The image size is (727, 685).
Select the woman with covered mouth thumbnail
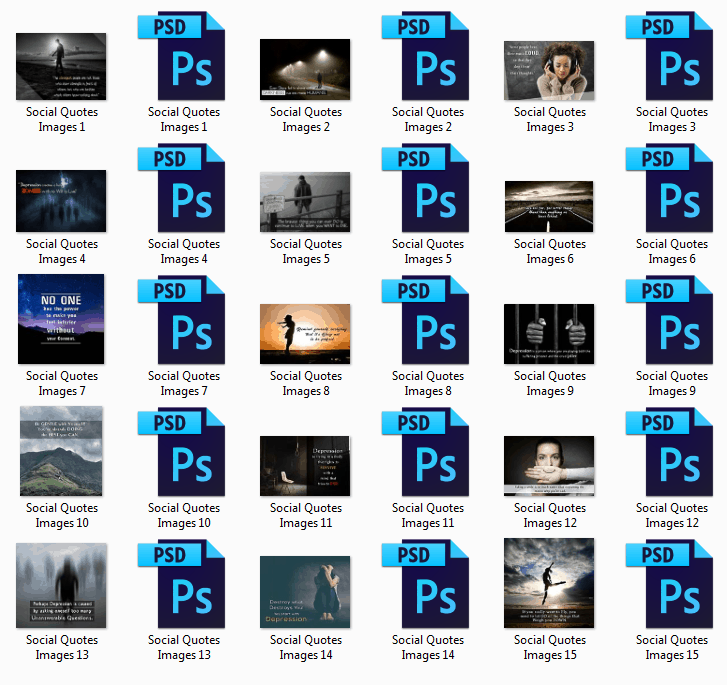[549, 466]
